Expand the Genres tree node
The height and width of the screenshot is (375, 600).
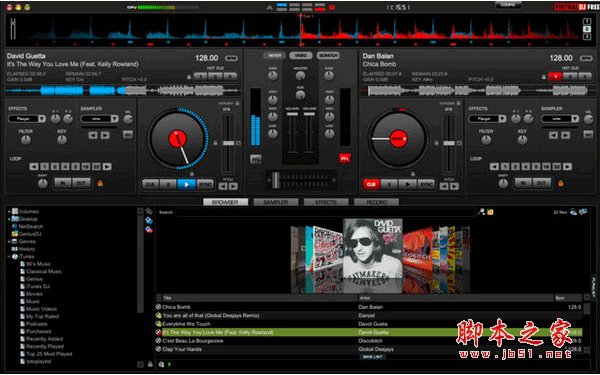pyautogui.click(x=9, y=241)
